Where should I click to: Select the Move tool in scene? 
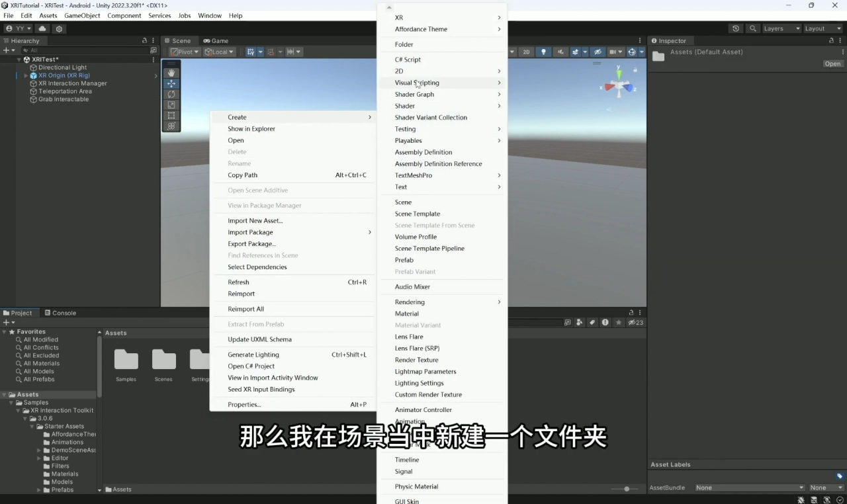point(171,83)
